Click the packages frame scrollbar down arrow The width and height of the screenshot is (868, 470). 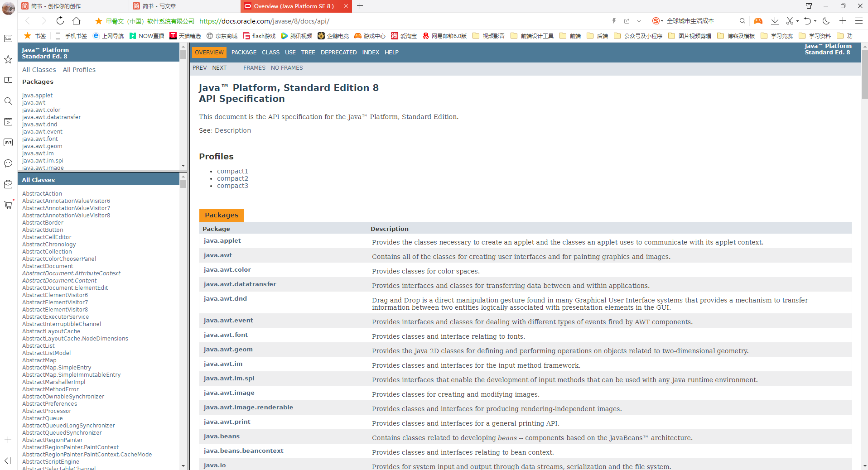(183, 166)
